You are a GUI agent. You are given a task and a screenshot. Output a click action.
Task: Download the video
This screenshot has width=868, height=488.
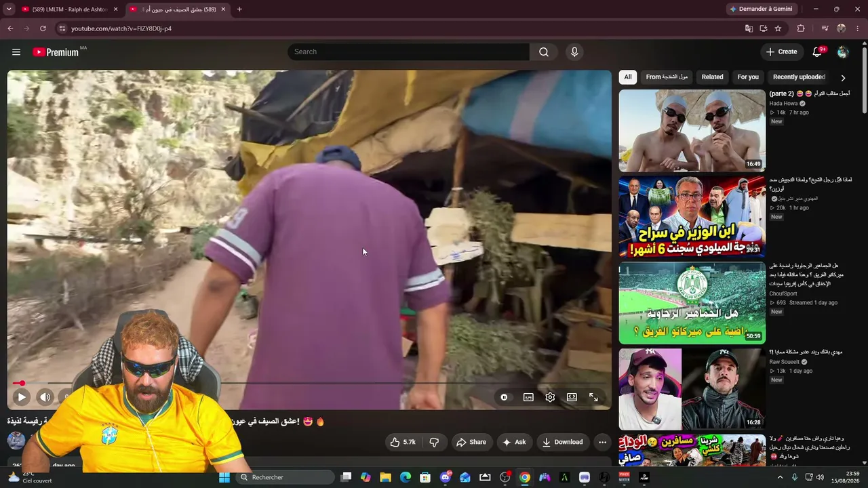pos(562,442)
